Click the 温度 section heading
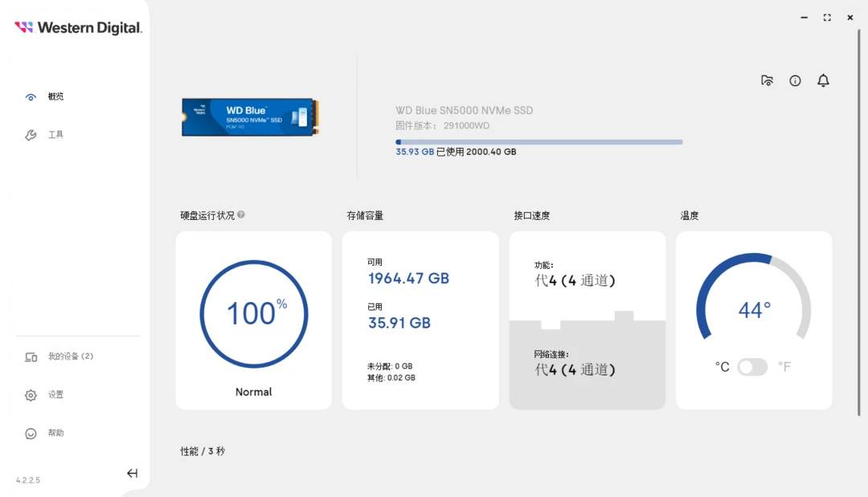This screenshot has width=868, height=497. [690, 216]
